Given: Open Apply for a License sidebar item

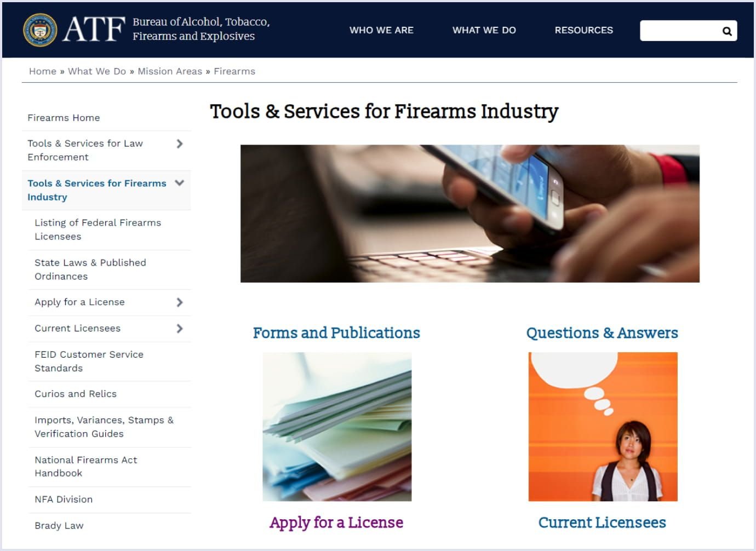Looking at the screenshot, I should [79, 302].
